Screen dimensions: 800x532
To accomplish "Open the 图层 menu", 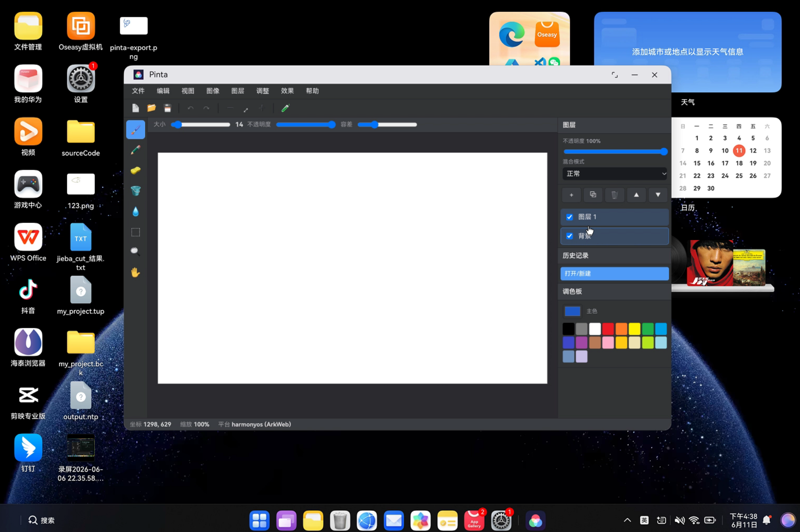I will [x=238, y=91].
